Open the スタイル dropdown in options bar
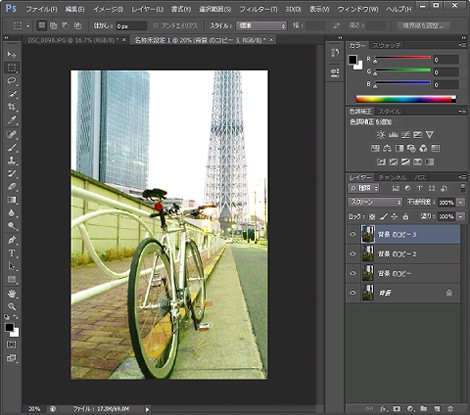This screenshot has height=415, width=470. pyautogui.click(x=261, y=26)
